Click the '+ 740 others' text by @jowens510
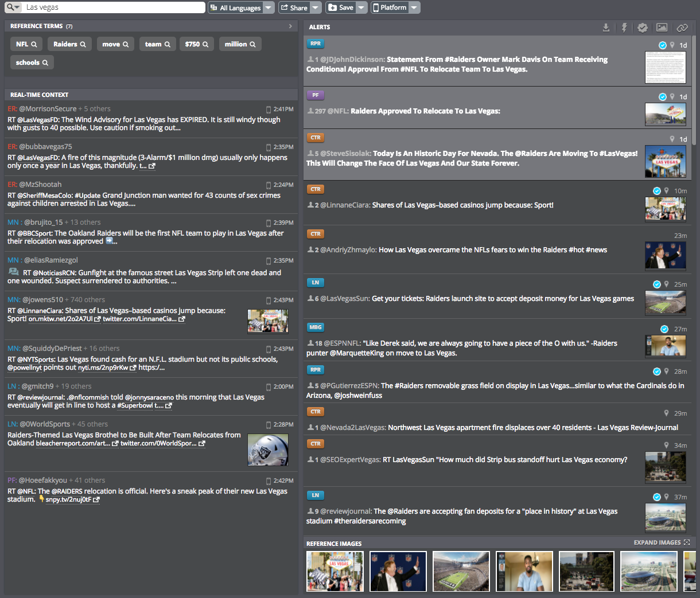The image size is (700, 598). 85,300
